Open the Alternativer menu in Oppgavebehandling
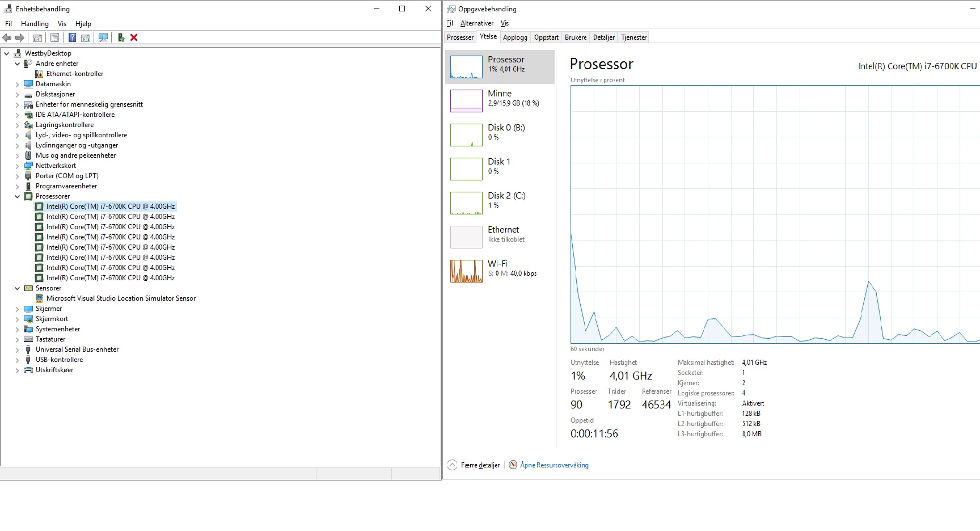This screenshot has width=980, height=531. 477,23
